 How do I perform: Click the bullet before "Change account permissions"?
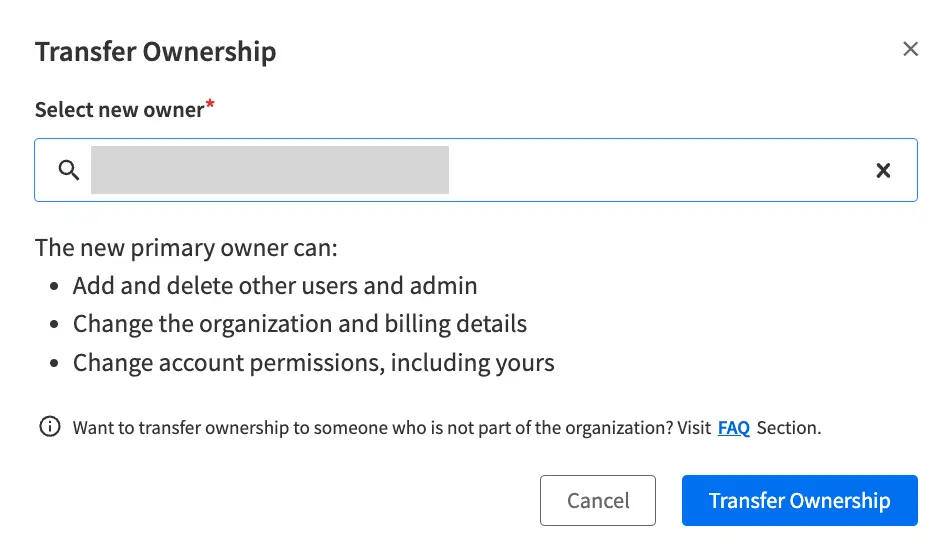[54, 363]
